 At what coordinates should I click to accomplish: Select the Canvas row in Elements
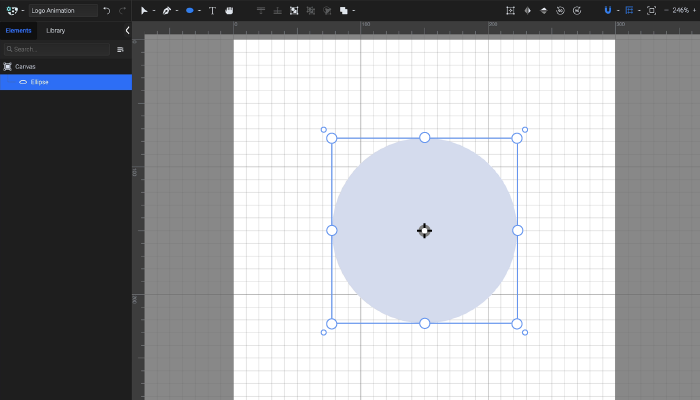coord(66,67)
